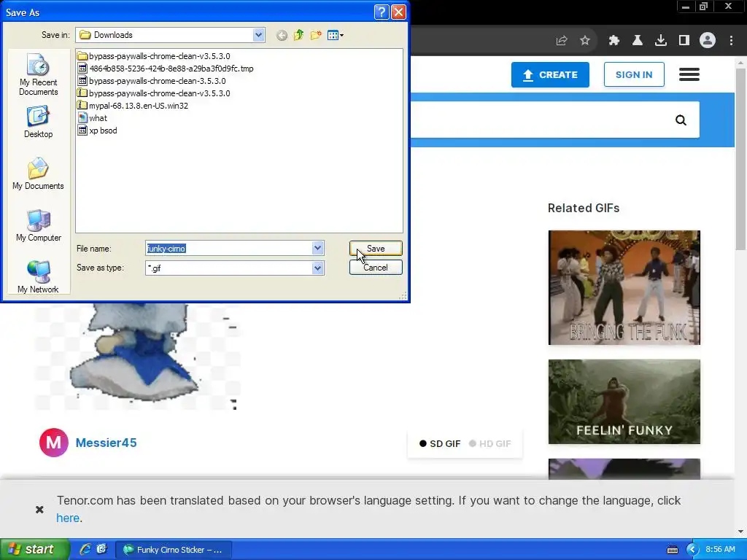Click the File name field containing funky-cirno
Image resolution: width=747 pixels, height=560 pixels.
pos(229,248)
